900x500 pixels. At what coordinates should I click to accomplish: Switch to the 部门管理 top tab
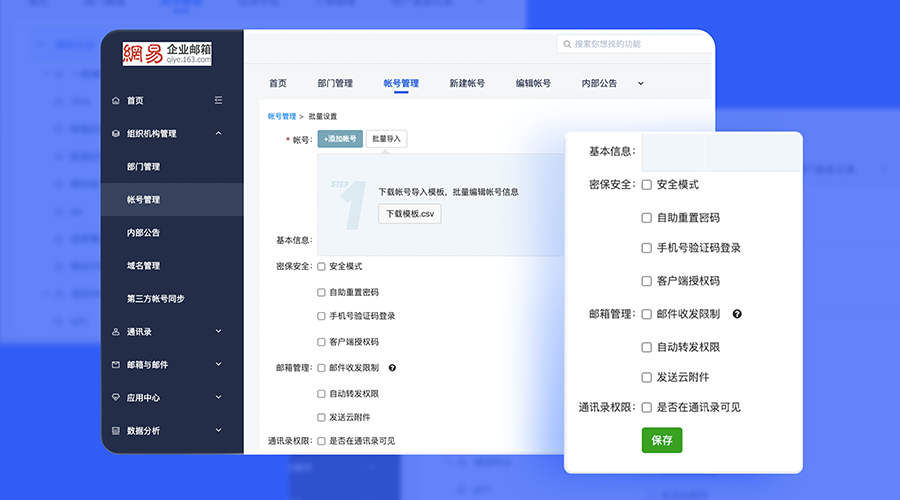(335, 84)
